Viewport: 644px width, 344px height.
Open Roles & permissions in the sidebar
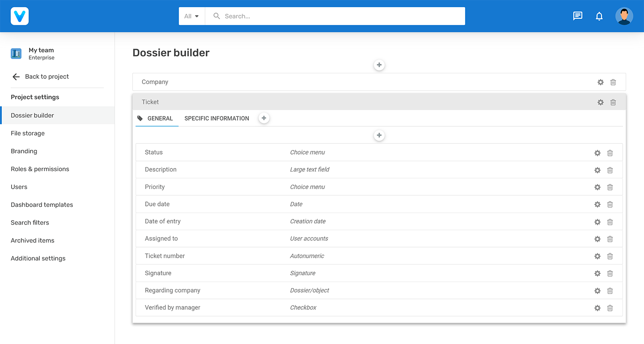point(40,169)
